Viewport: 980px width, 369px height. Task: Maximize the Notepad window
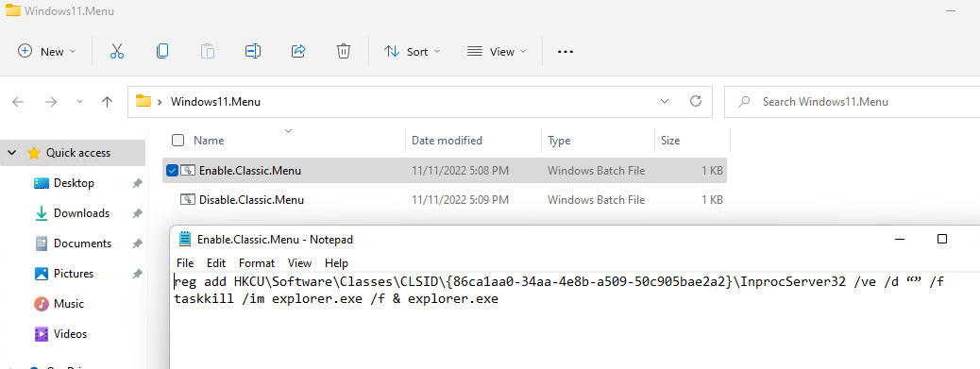pyautogui.click(x=942, y=239)
